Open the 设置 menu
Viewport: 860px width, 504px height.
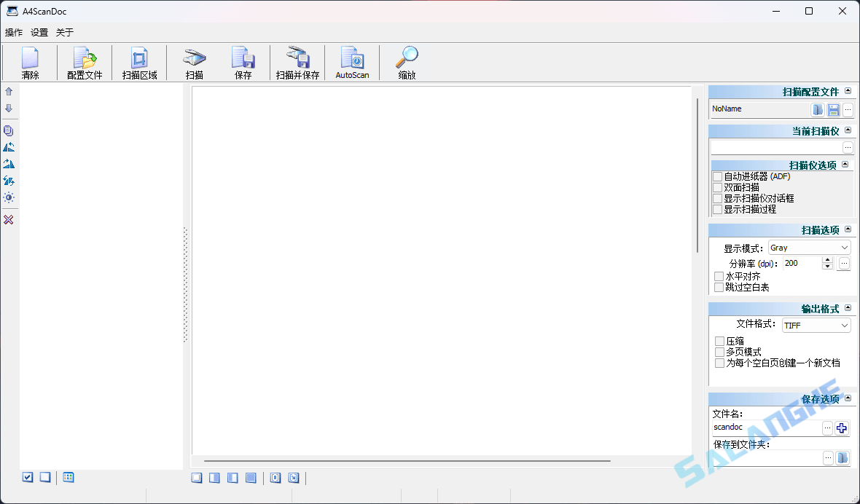point(39,32)
